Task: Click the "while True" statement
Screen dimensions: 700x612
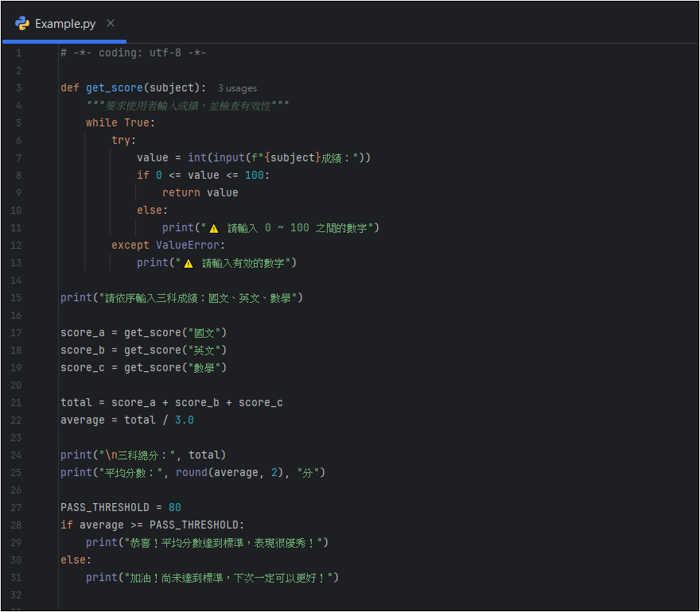Action: click(120, 122)
